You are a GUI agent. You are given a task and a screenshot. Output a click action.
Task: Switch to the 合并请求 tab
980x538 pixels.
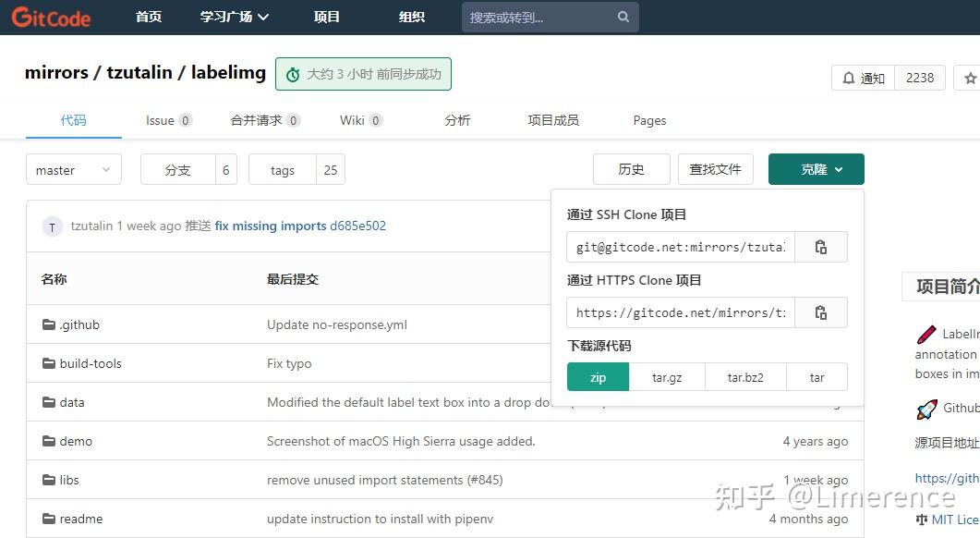pos(265,120)
